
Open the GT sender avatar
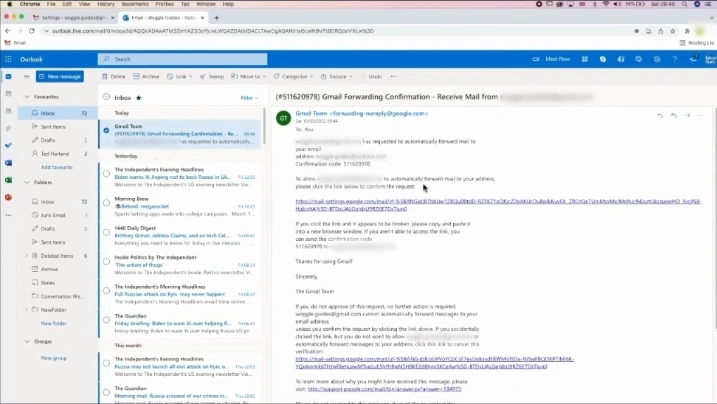[x=284, y=118]
